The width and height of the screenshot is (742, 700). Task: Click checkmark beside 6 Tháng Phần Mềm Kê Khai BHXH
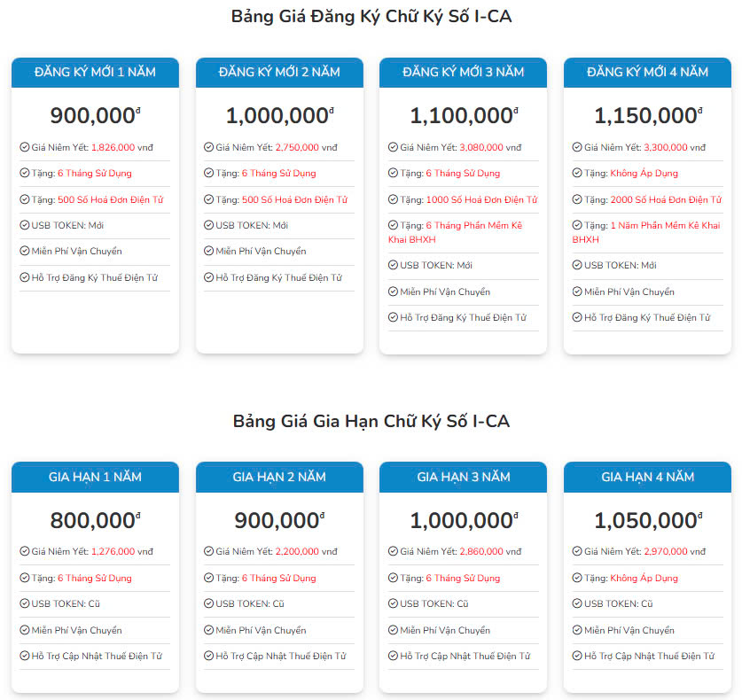(x=393, y=225)
